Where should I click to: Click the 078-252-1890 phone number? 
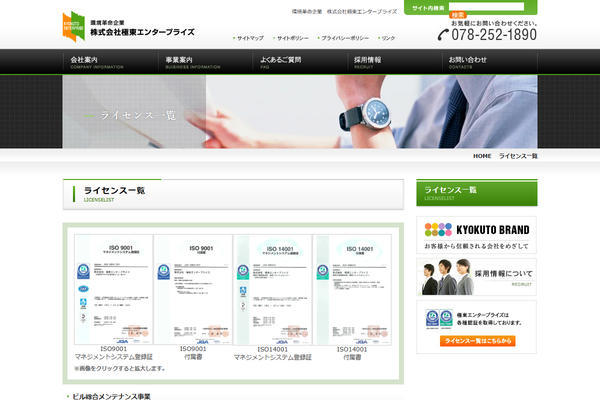(494, 35)
